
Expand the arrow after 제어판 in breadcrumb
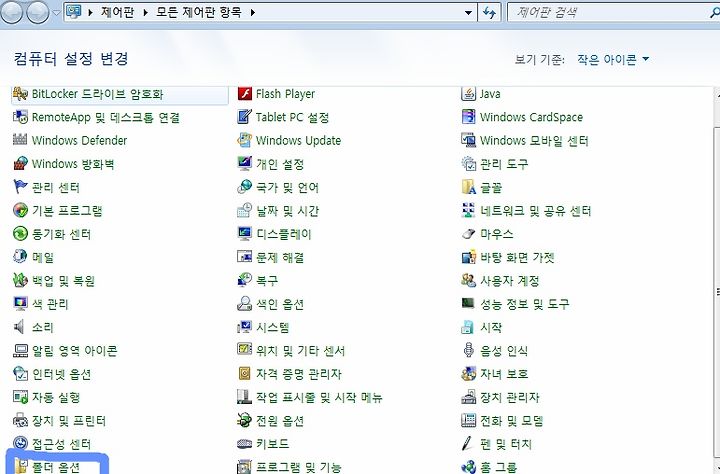(145, 12)
